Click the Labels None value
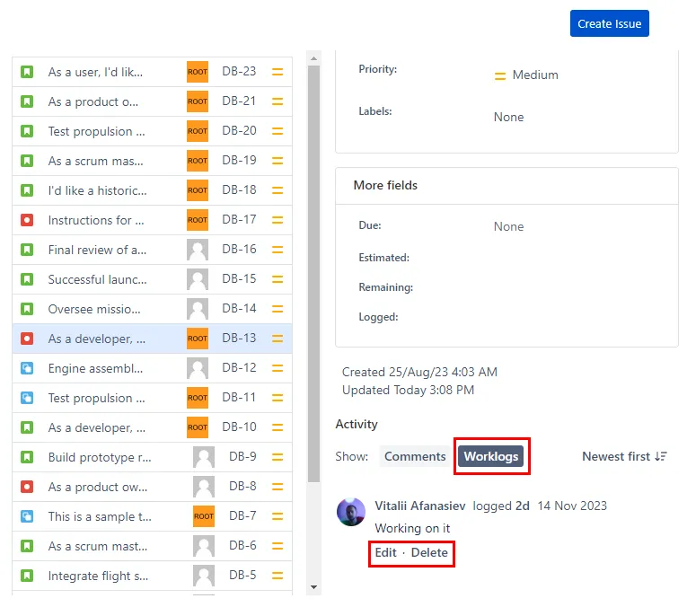This screenshot has height=616, width=687. [x=508, y=117]
